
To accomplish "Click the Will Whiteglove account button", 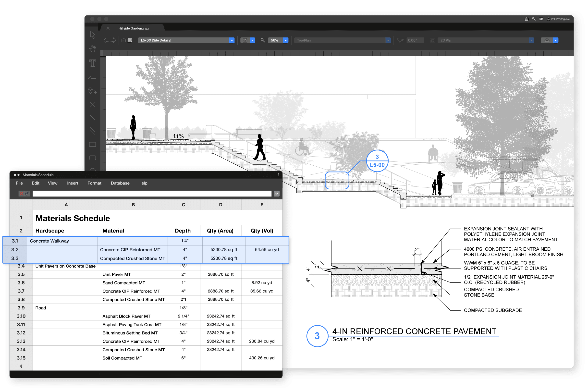I will (558, 19).
